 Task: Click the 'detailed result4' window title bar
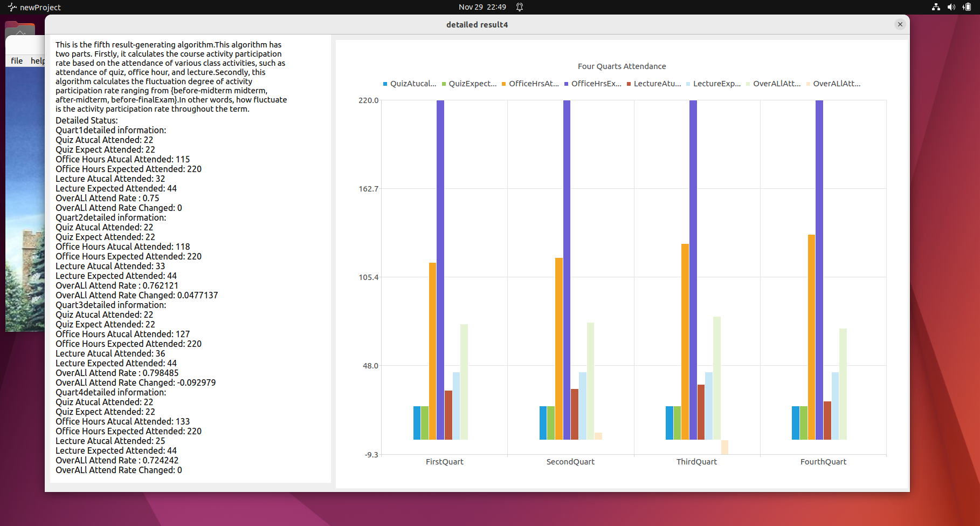pos(477,24)
